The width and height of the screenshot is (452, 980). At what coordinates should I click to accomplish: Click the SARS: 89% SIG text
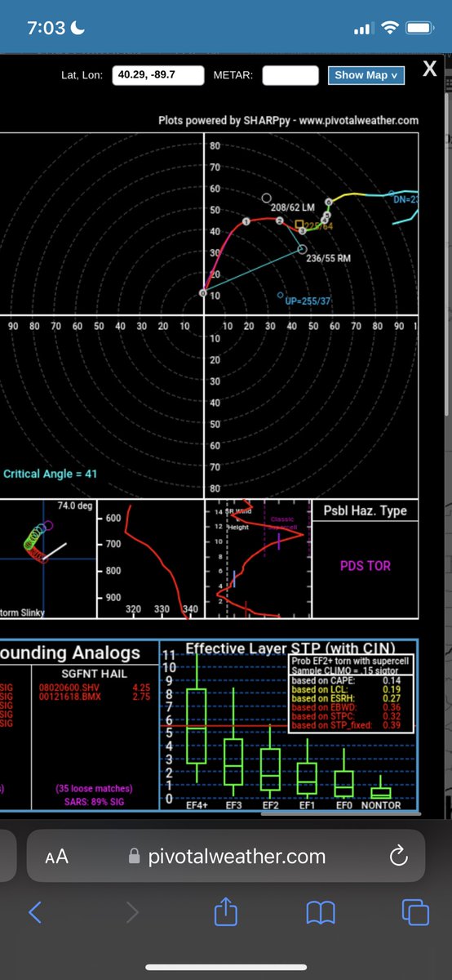pos(94,801)
